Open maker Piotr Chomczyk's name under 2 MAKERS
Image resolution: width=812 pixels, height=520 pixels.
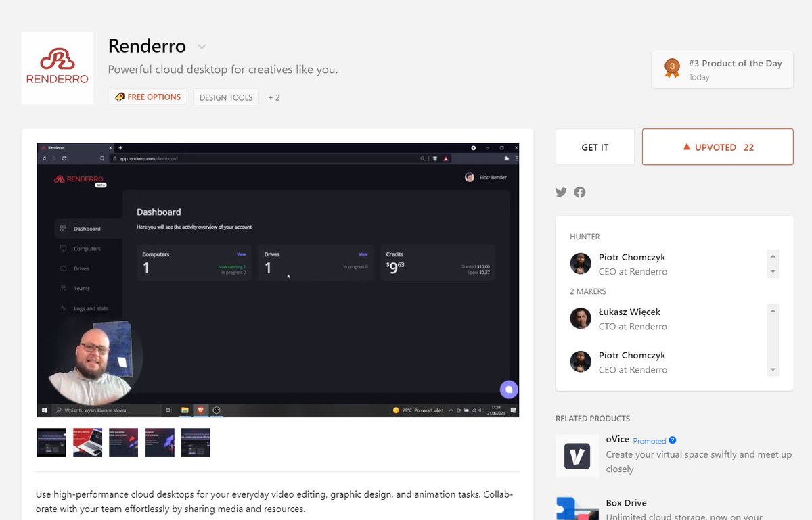pyautogui.click(x=632, y=355)
